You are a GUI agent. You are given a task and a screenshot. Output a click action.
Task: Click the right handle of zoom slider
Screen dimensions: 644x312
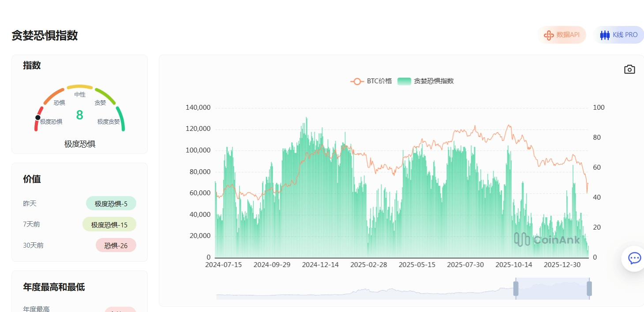589,289
